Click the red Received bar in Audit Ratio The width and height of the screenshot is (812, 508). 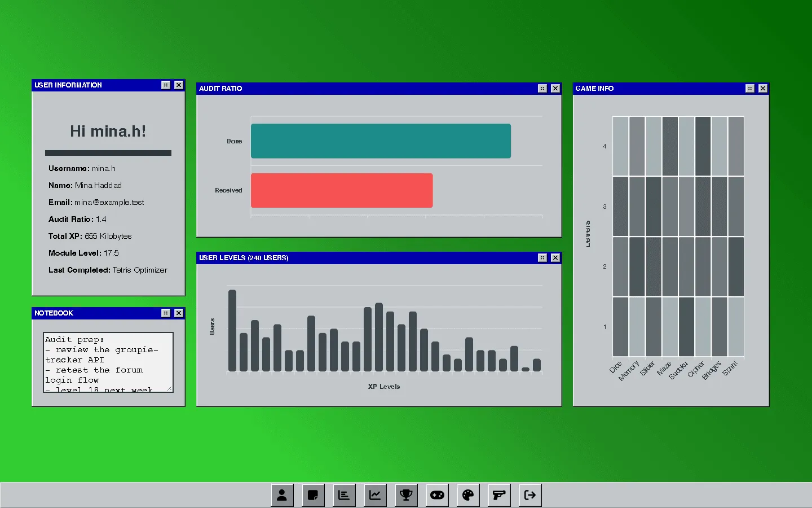click(x=342, y=190)
